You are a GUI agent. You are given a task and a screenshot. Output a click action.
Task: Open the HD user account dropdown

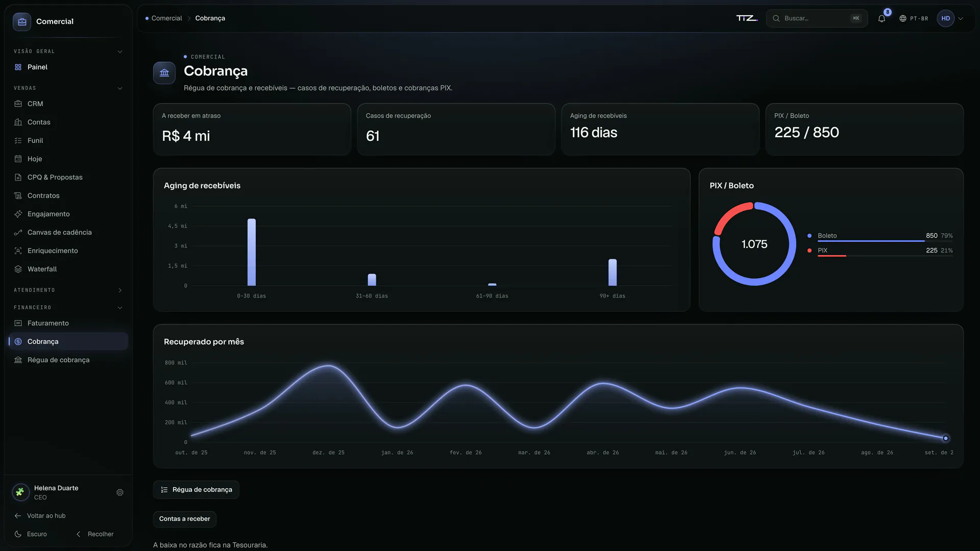(x=950, y=18)
